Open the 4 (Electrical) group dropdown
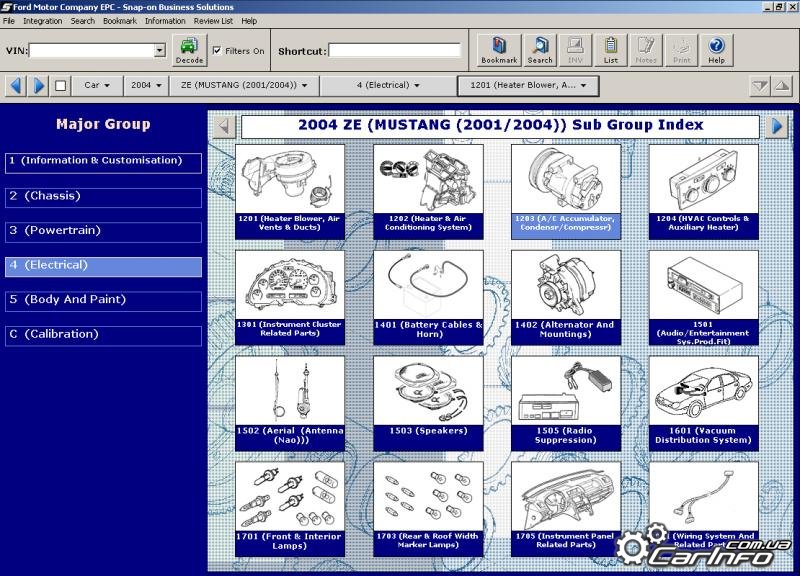 (x=388, y=85)
